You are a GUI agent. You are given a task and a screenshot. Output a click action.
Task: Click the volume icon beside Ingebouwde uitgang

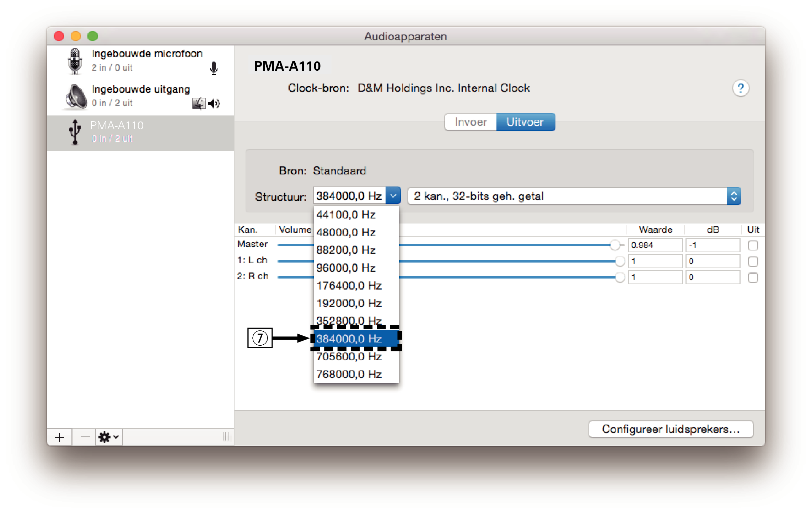click(x=214, y=103)
